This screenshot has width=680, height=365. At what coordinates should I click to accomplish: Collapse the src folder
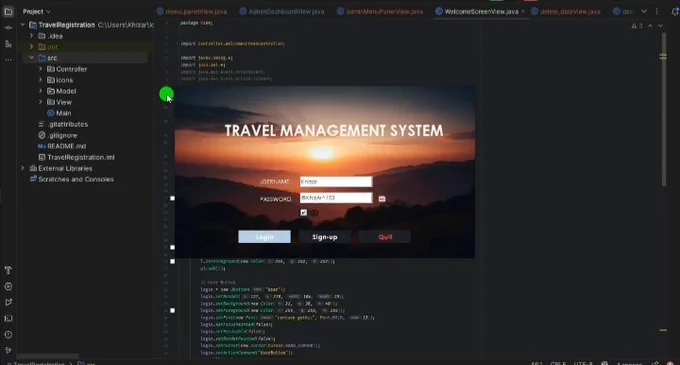click(32, 58)
